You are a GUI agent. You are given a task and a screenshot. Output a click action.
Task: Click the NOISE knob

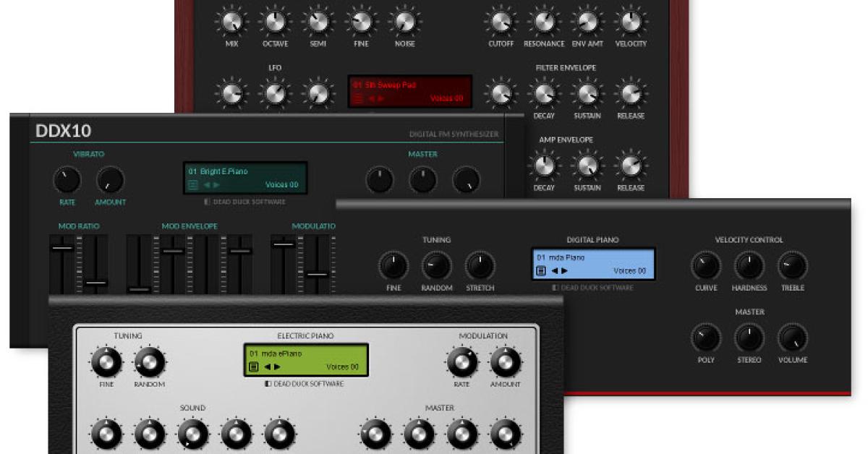point(404,22)
